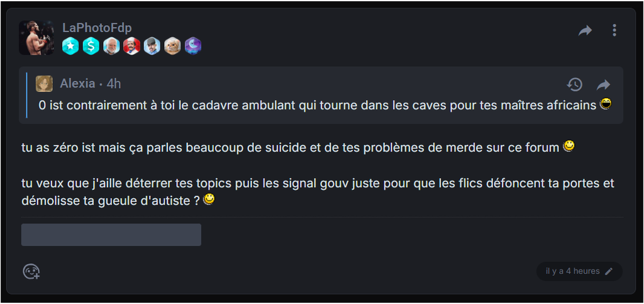Select the red-background man badge

(x=131, y=46)
